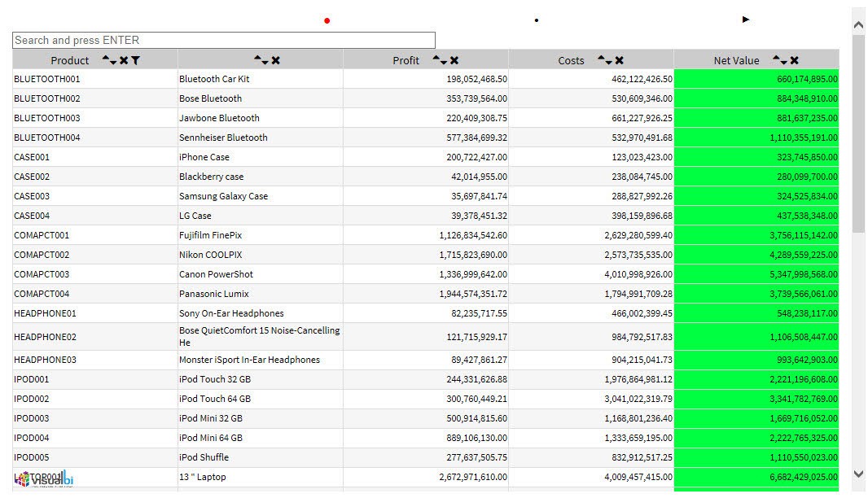The height and width of the screenshot is (498, 868).
Task: Select the BLUETOOTH001 product cell
Action: (x=47, y=79)
